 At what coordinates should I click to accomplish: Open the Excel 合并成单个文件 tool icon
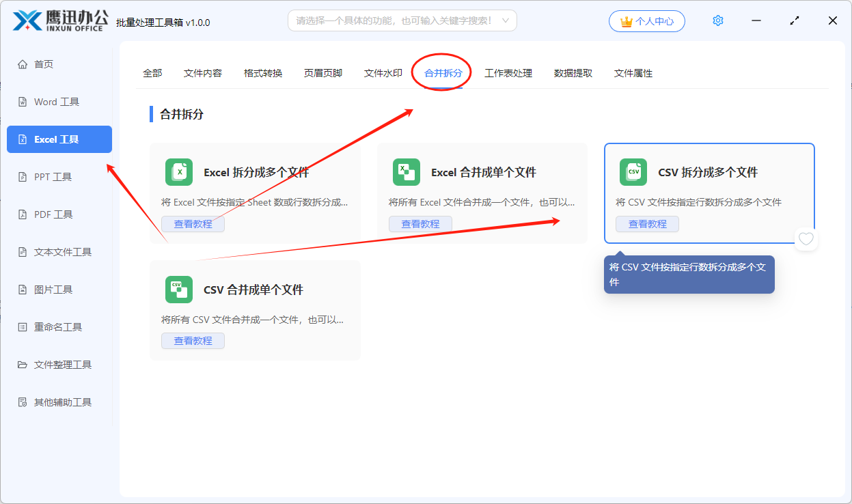click(406, 172)
